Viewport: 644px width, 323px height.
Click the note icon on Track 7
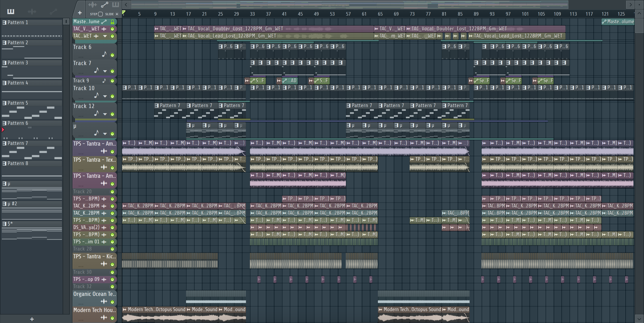(x=97, y=70)
